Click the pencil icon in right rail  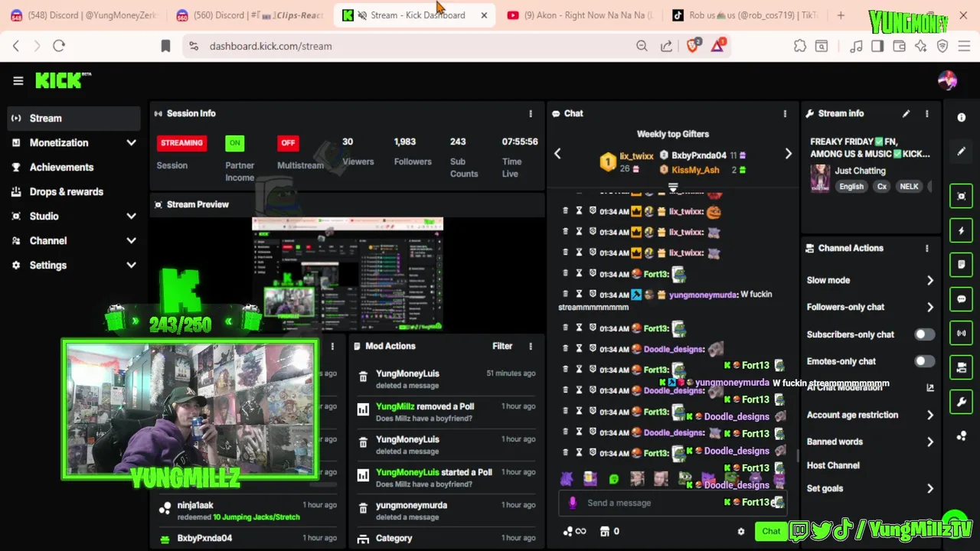962,152
